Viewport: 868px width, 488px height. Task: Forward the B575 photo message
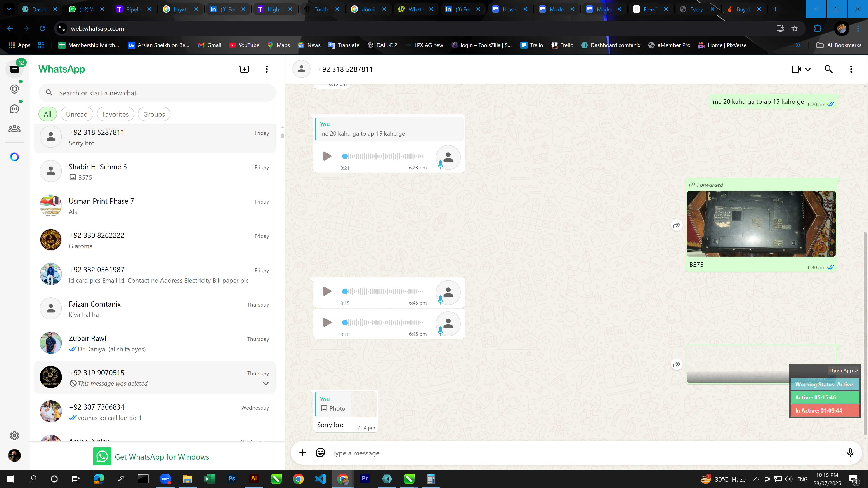[x=677, y=225]
